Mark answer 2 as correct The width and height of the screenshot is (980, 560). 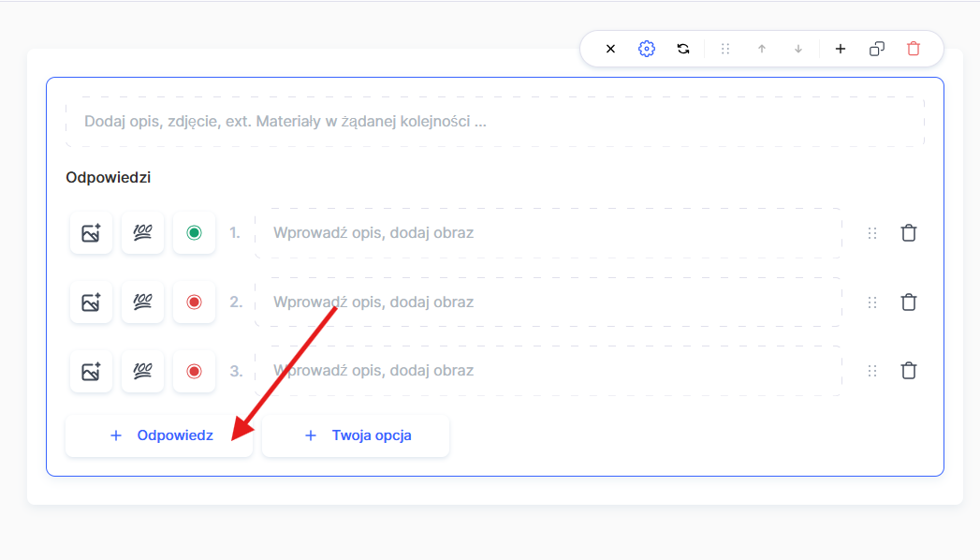[x=194, y=302]
